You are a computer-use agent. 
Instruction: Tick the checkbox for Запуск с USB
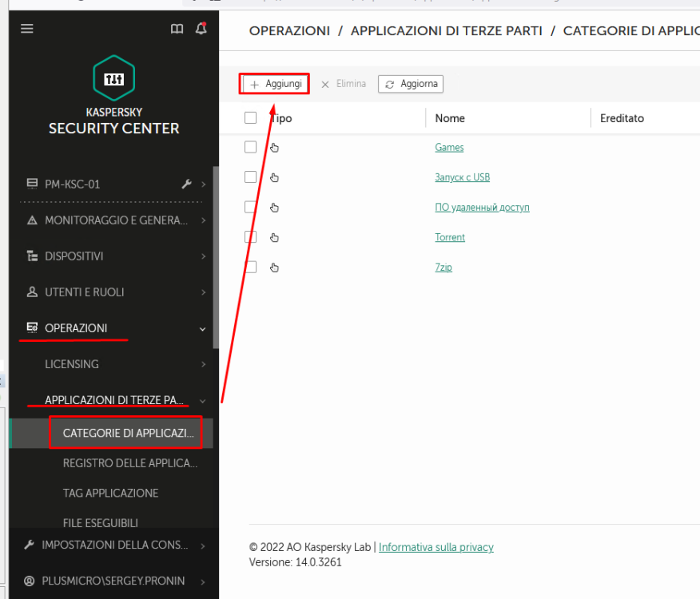click(x=250, y=177)
